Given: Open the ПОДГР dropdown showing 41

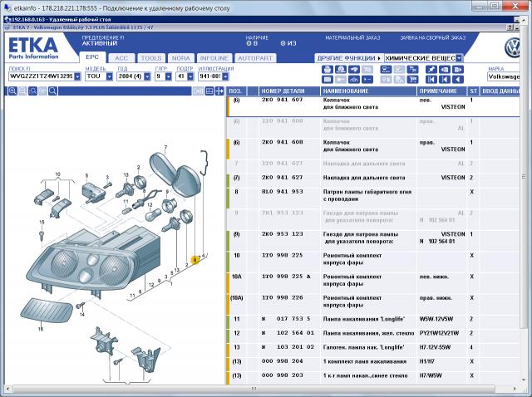Looking at the screenshot, I should pos(190,76).
